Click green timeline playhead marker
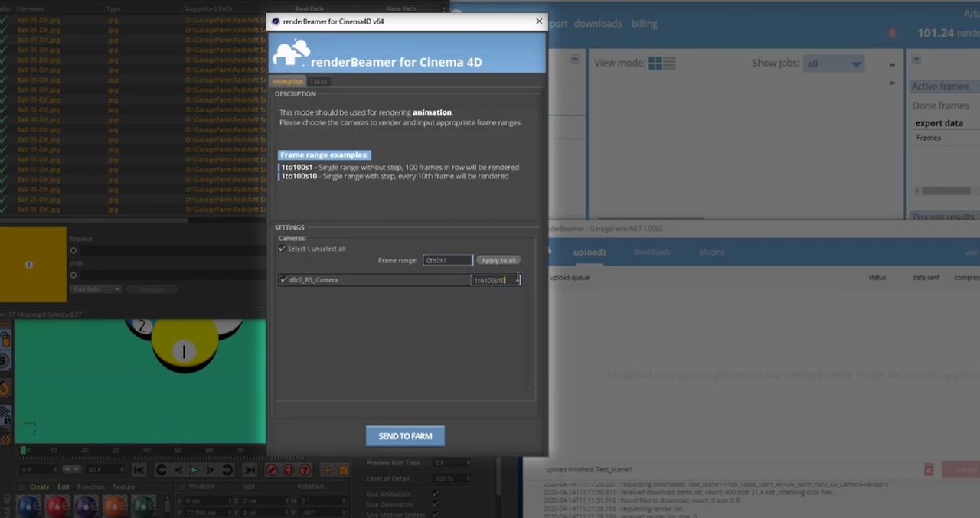The image size is (980, 518). click(24, 451)
